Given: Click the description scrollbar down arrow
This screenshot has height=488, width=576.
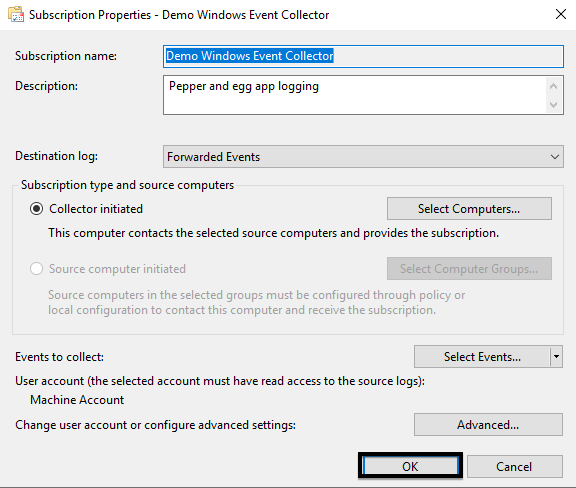Looking at the screenshot, I should click(x=554, y=104).
